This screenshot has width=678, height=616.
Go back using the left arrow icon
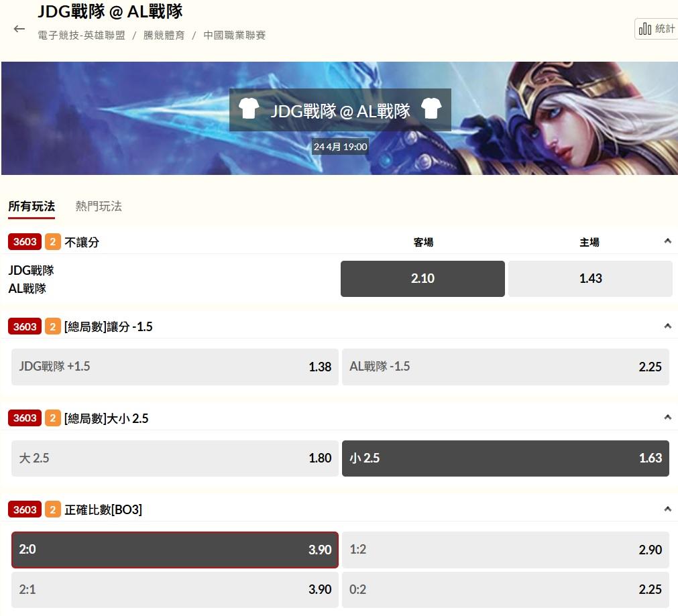pos(19,29)
